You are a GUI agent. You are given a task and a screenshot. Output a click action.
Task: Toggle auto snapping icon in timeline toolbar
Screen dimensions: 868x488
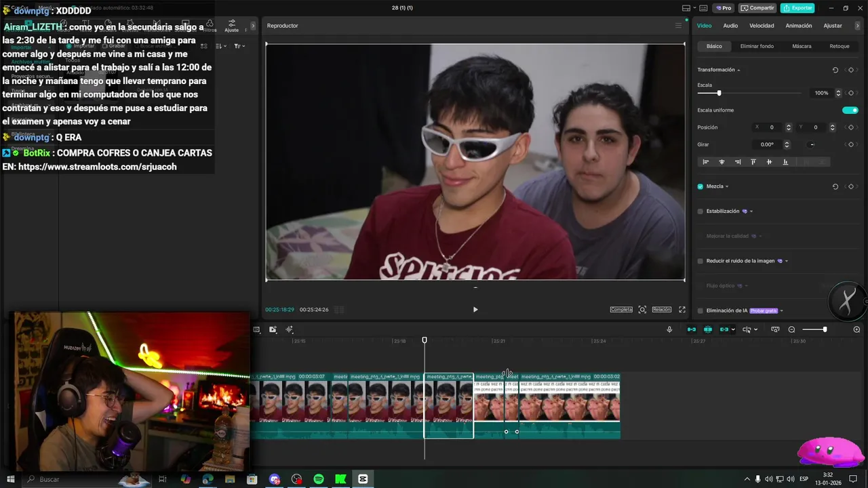pyautogui.click(x=708, y=329)
